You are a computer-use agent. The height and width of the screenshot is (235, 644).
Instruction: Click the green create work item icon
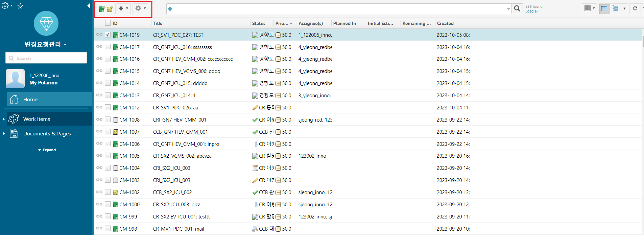(x=101, y=9)
